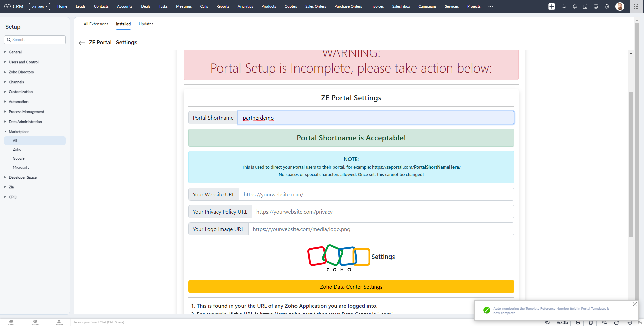Switch to Installed tab
This screenshot has width=644, height=326.
[123, 24]
